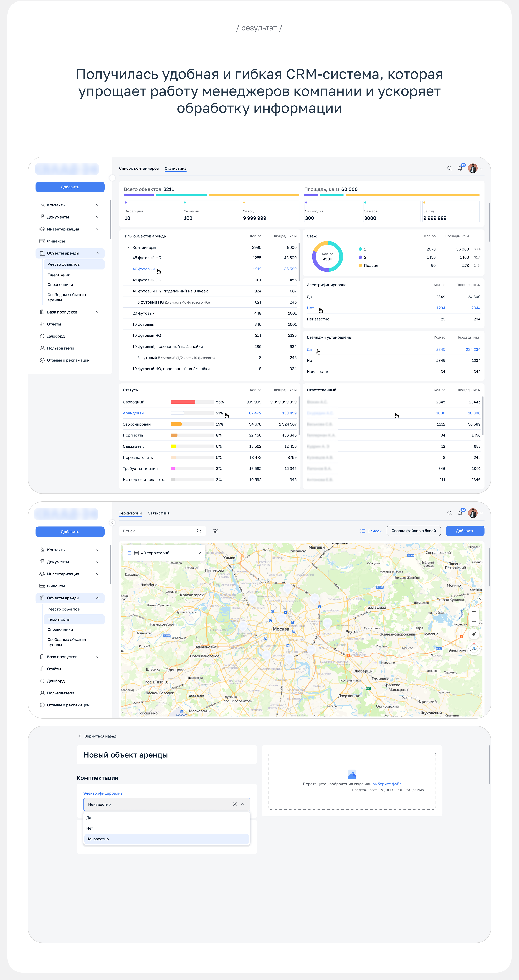The width and height of the screenshot is (519, 980).
Task: Expand the Контакты sidebar section
Action: [98, 205]
